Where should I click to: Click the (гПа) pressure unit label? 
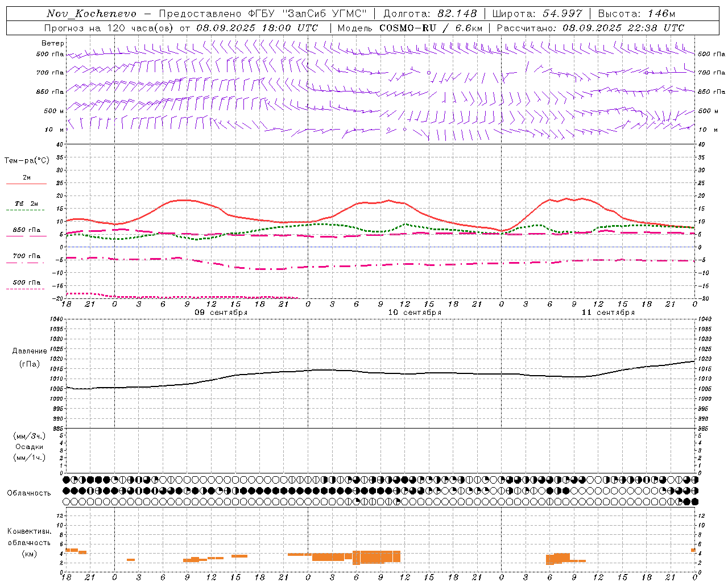click(x=30, y=364)
